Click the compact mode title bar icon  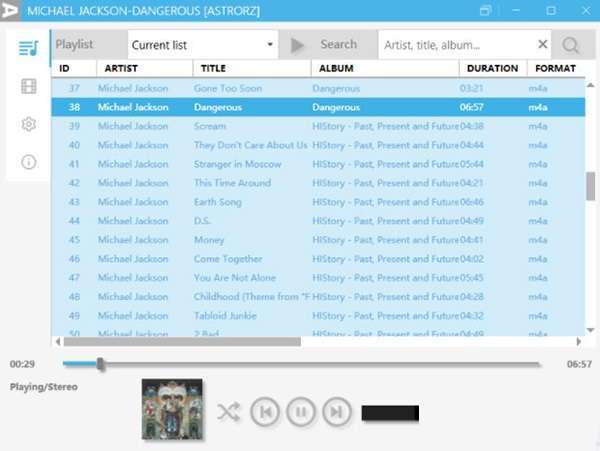(x=485, y=10)
